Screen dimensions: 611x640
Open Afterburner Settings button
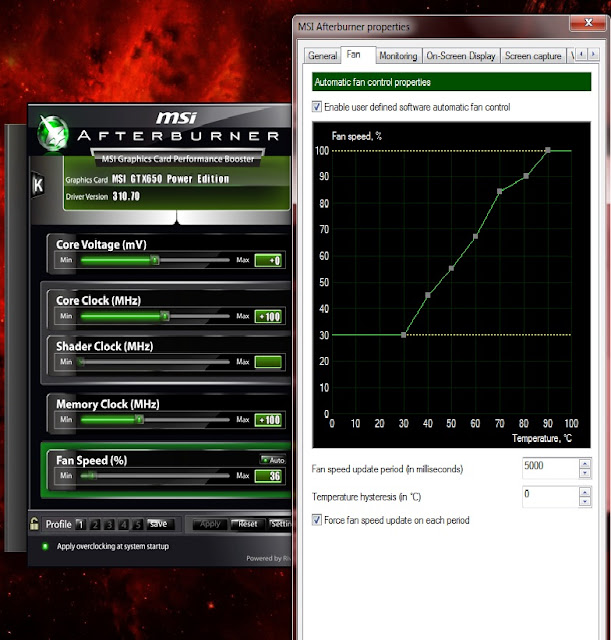280,524
